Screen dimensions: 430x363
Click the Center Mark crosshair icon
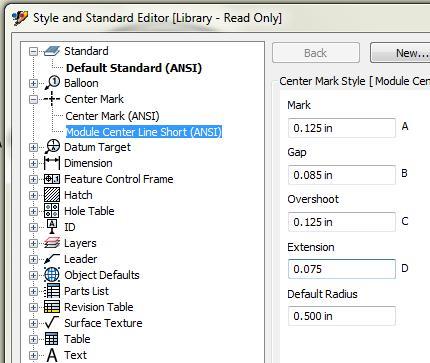(x=52, y=99)
